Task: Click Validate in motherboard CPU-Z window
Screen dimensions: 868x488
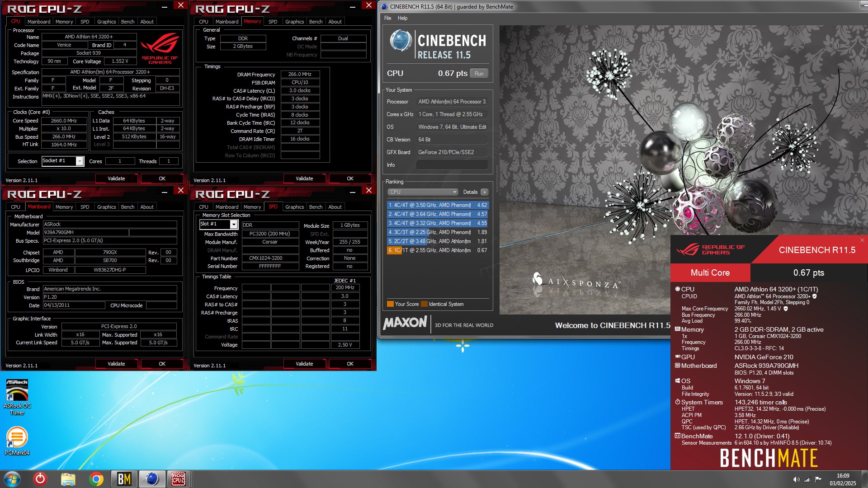Action: coord(116,364)
